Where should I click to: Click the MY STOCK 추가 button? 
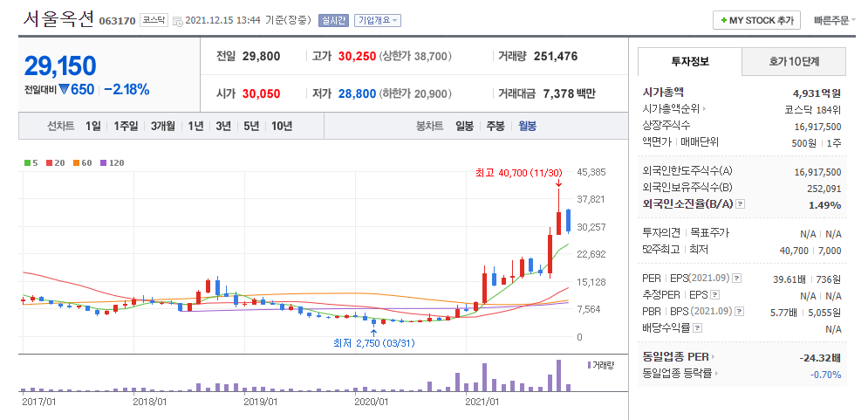756,20
